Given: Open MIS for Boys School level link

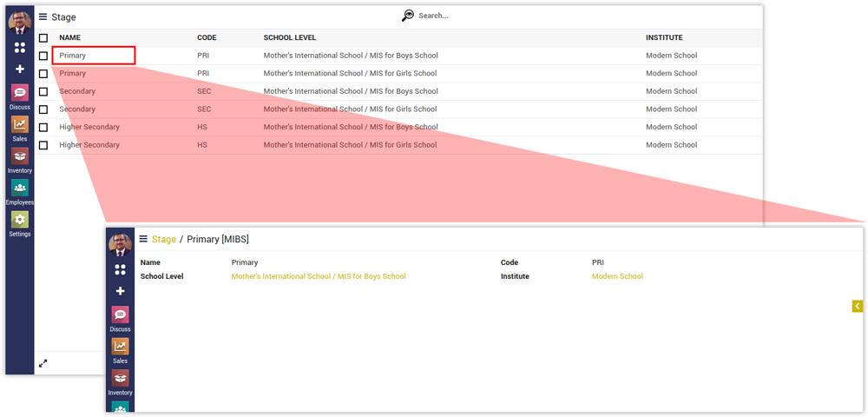Looking at the screenshot, I should tap(318, 276).
